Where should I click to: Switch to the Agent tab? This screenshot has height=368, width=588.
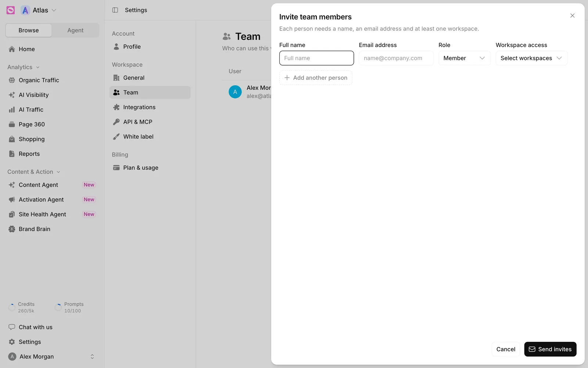tap(75, 30)
